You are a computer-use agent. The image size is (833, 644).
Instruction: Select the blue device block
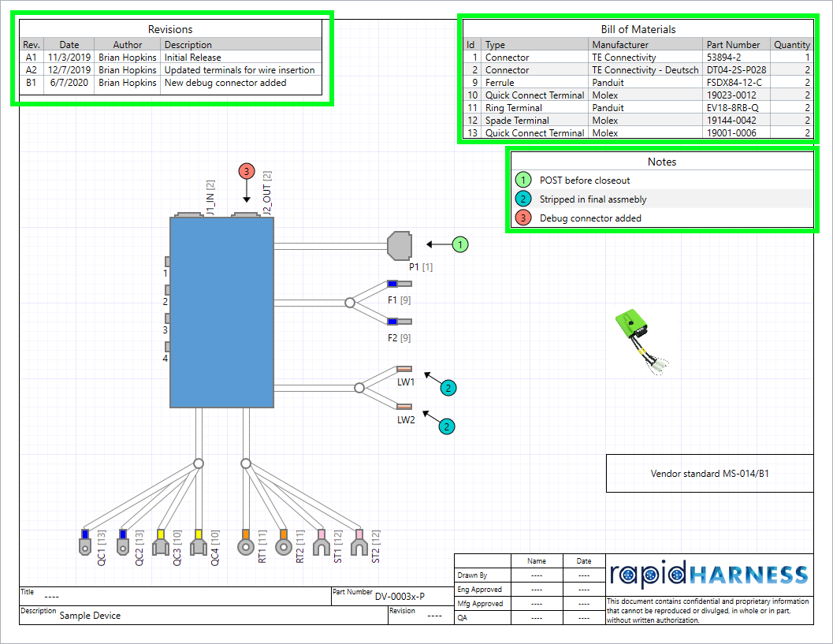point(221,312)
